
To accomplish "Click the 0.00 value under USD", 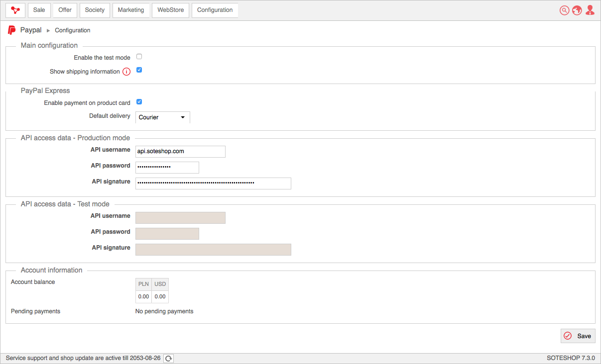I will [160, 297].
